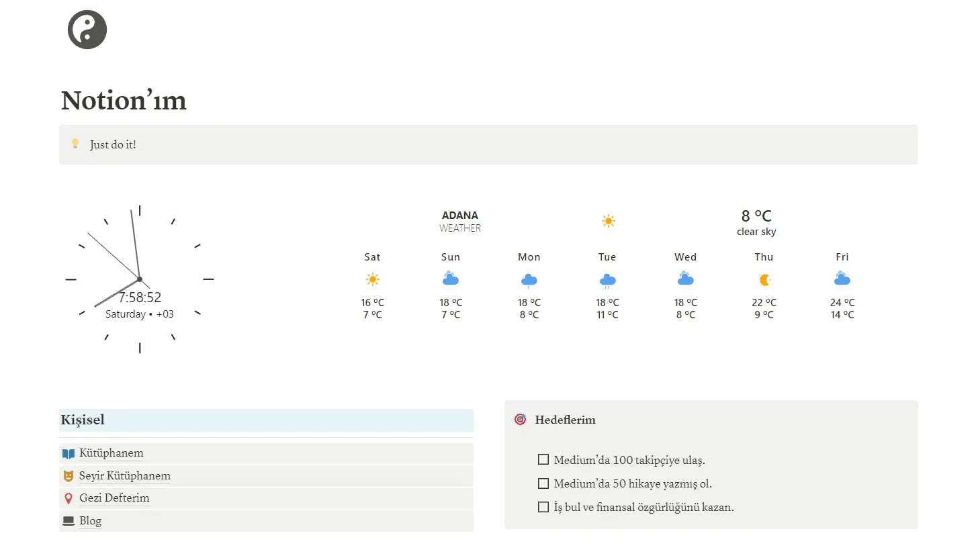
Task: Click the digital time 7:58:52
Action: pyautogui.click(x=140, y=297)
